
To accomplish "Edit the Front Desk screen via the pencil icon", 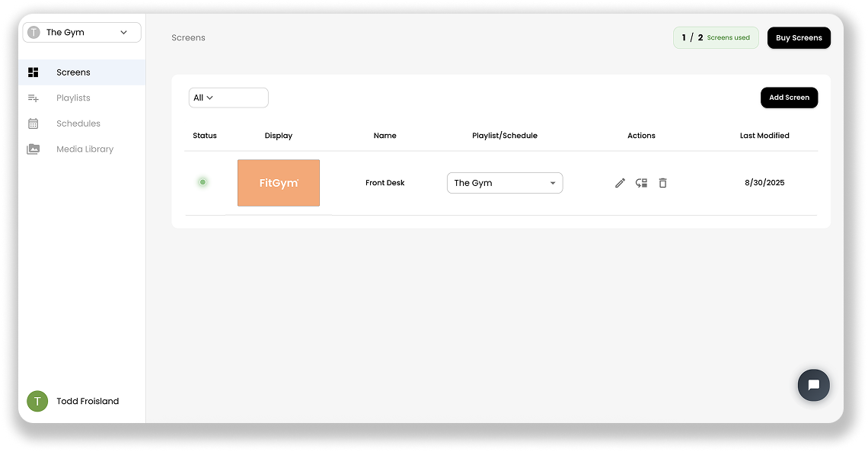I will coord(620,183).
